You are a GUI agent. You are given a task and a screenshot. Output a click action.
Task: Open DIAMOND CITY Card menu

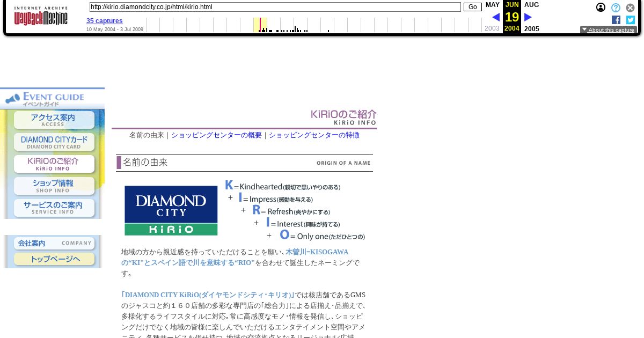point(54,142)
